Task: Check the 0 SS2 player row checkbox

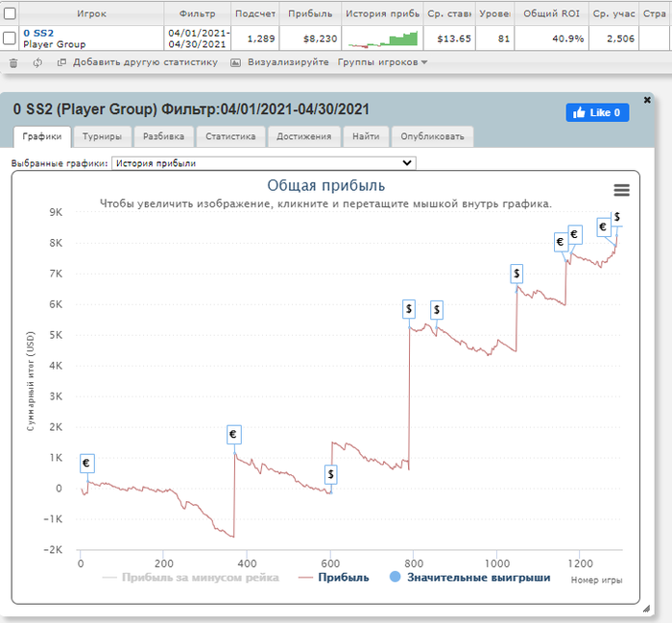Action: (x=10, y=38)
